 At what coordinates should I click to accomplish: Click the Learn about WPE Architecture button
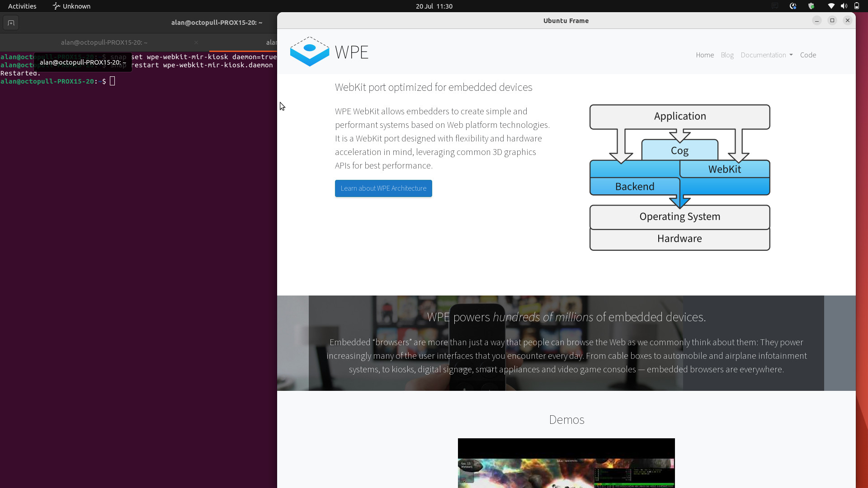tap(383, 188)
